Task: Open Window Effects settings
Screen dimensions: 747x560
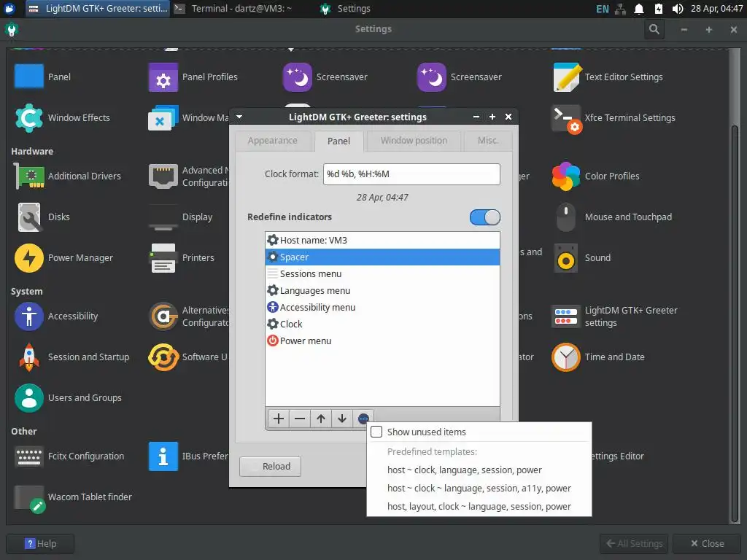Action: click(29, 117)
